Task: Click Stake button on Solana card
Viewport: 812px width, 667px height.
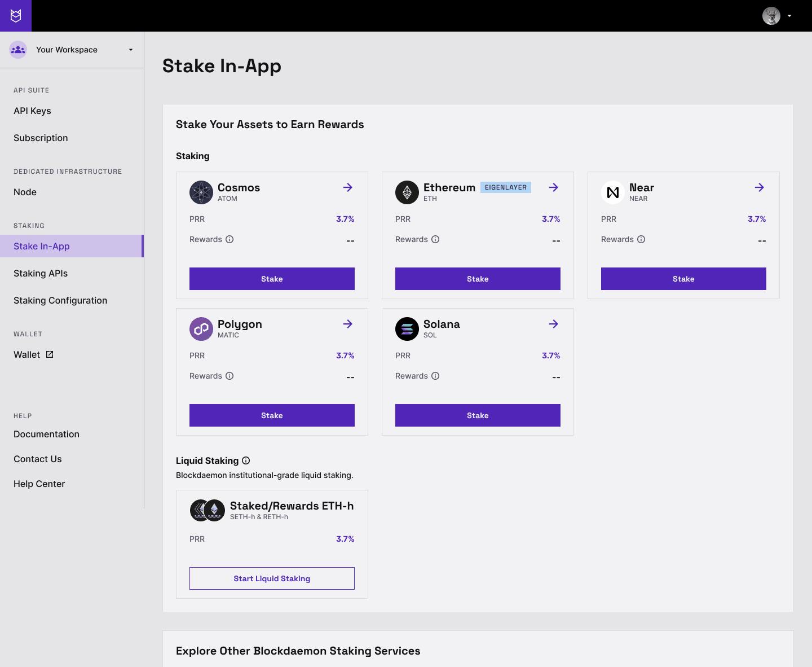Action: 478,415
